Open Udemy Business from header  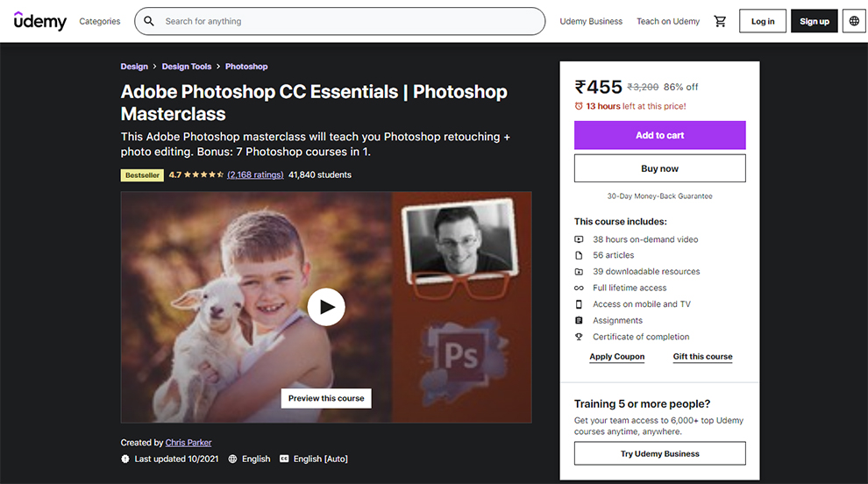coord(591,21)
